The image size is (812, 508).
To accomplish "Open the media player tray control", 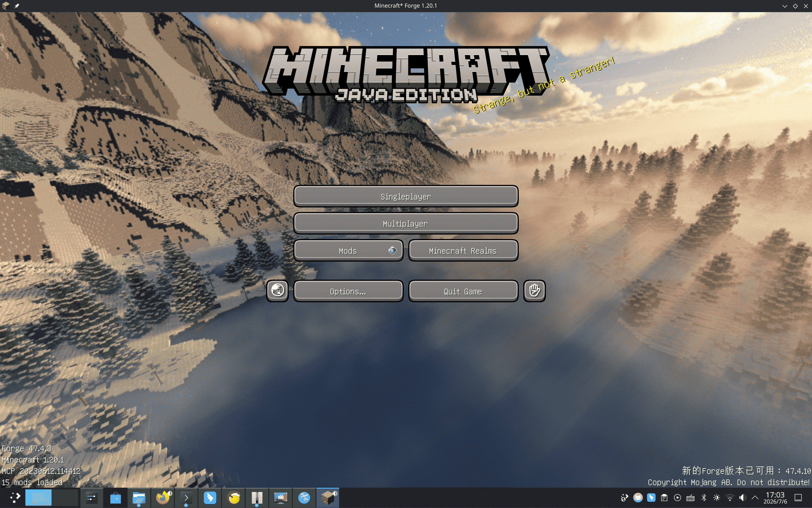I will (678, 498).
